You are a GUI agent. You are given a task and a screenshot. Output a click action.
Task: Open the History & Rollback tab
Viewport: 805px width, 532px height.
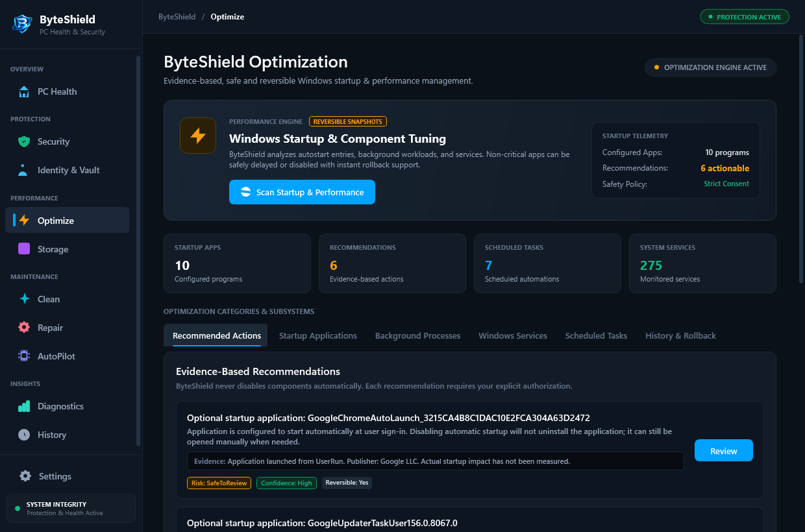pyautogui.click(x=680, y=335)
